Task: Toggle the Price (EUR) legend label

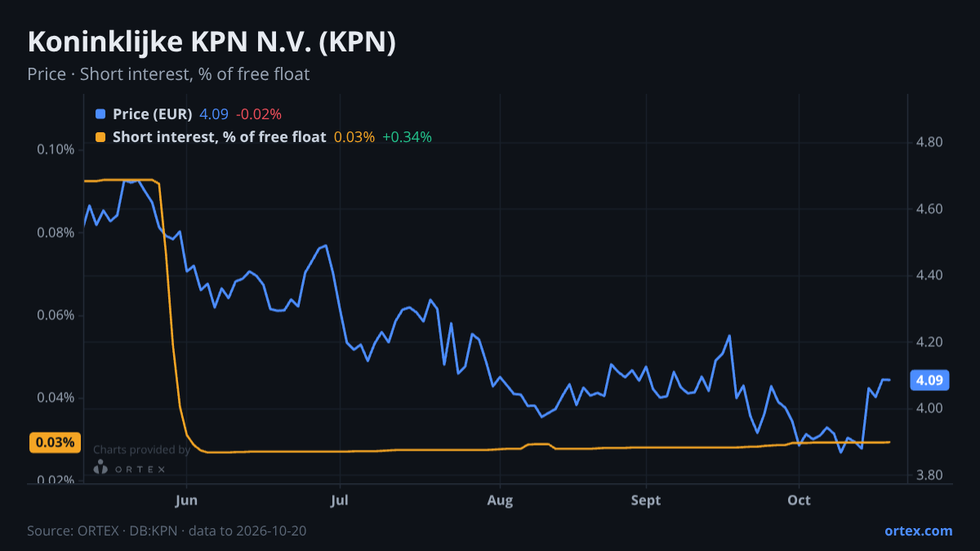Action: pos(152,114)
